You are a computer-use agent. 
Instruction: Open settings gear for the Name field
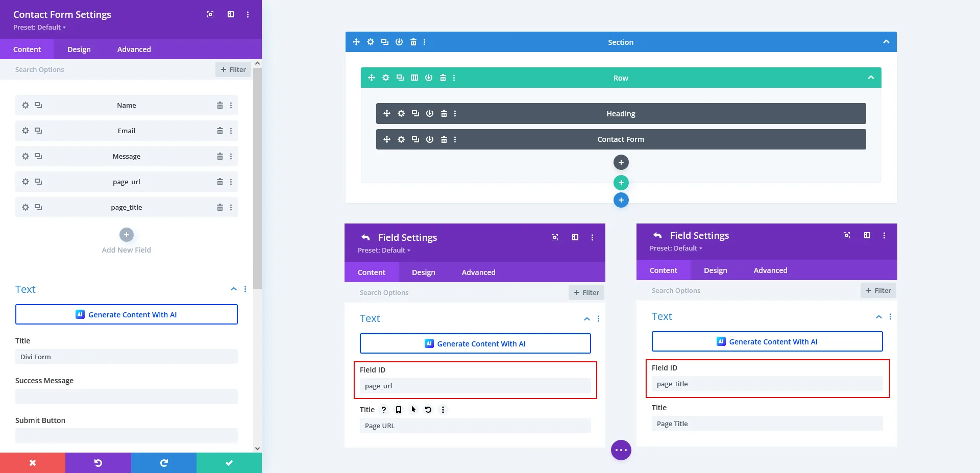[26, 105]
